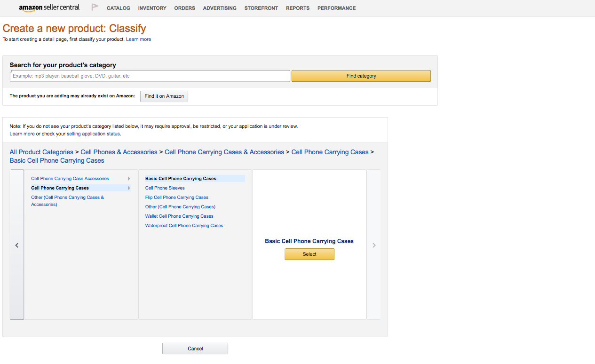Viewport: 595px width, 364px height.
Task: Click the Find category button
Action: (x=361, y=76)
